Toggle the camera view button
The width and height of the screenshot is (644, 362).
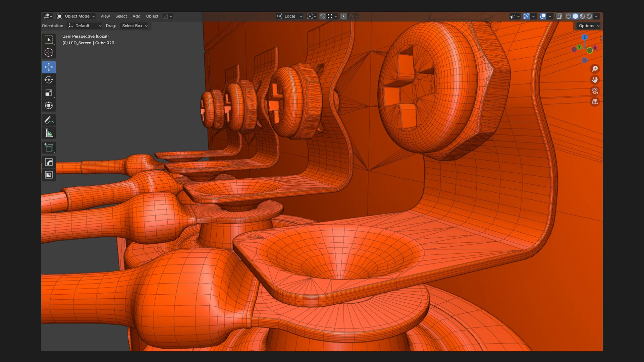(x=595, y=91)
